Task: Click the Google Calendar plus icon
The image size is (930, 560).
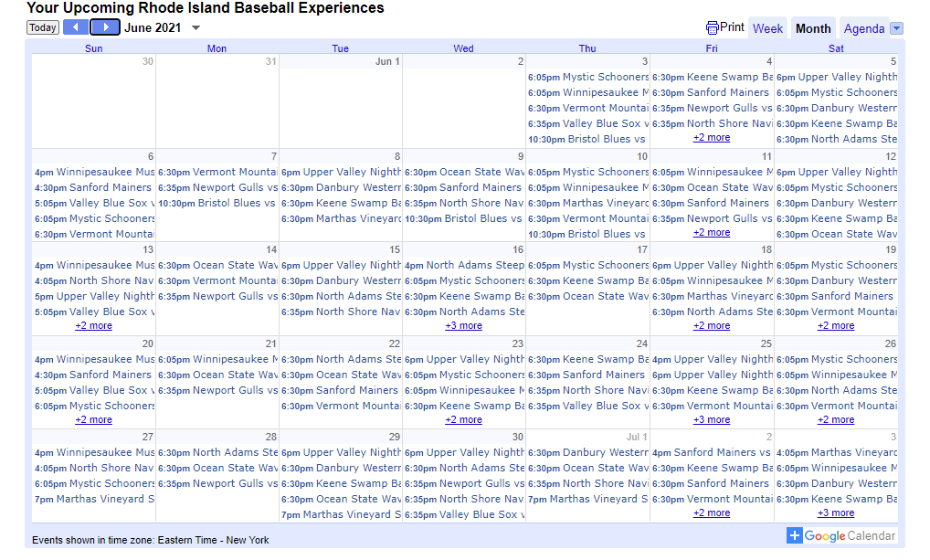Action: 794,536
